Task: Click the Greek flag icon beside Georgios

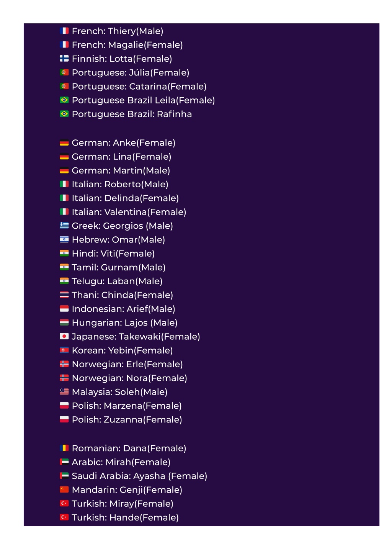Action: tap(64, 226)
